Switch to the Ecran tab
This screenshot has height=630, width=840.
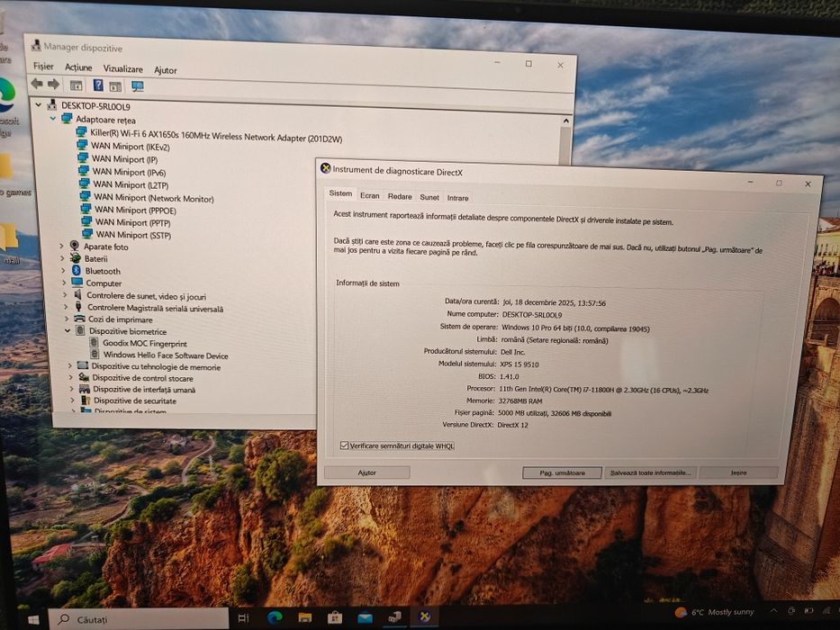point(370,195)
